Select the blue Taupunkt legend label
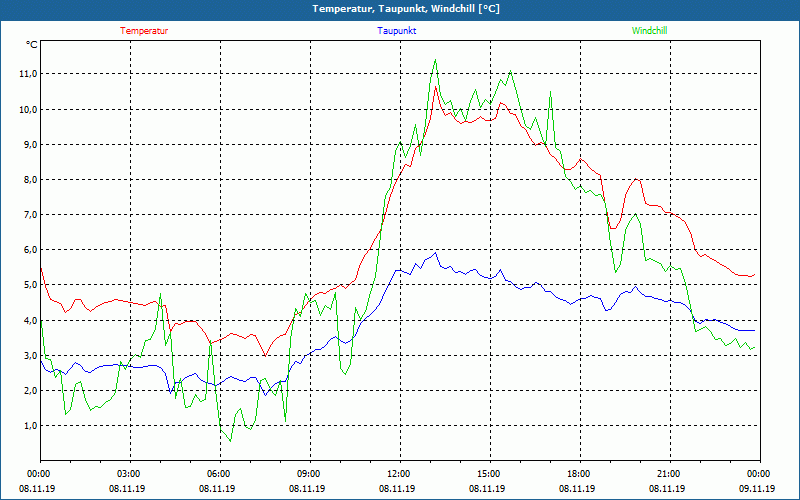The width and height of the screenshot is (800, 500). [397, 31]
